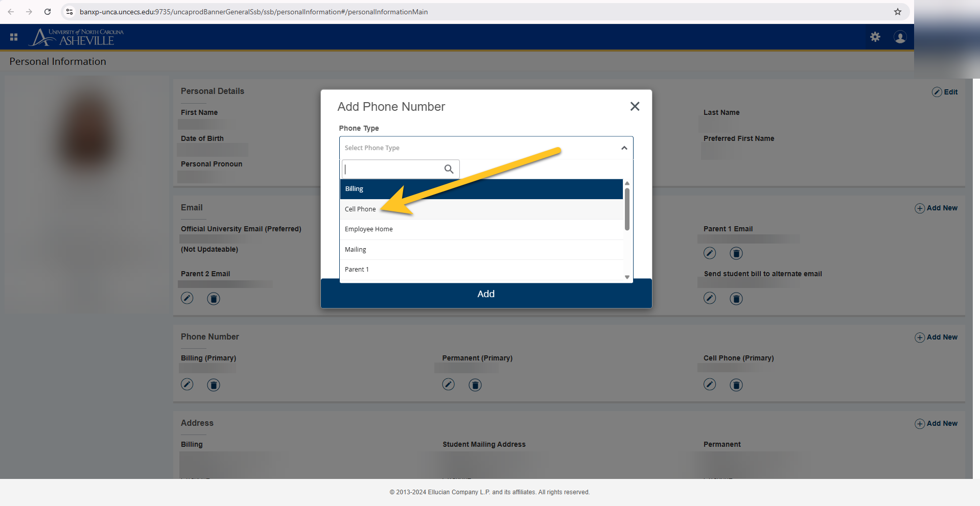
Task: Close the Add Phone Number dialog
Action: tap(635, 106)
